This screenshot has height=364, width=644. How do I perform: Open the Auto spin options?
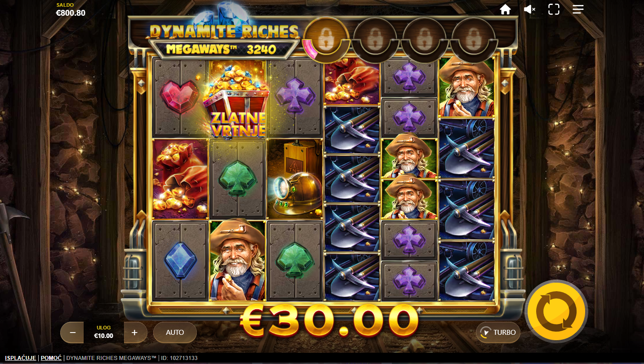(x=175, y=333)
